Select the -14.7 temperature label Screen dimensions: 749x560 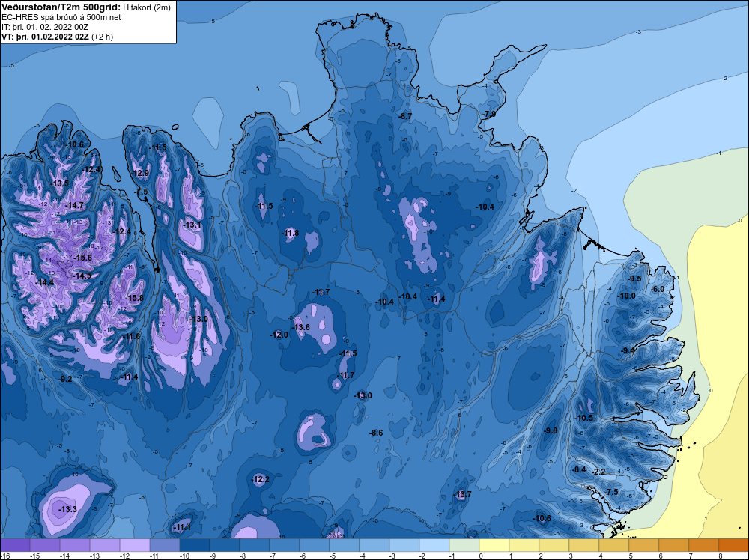[75, 205]
